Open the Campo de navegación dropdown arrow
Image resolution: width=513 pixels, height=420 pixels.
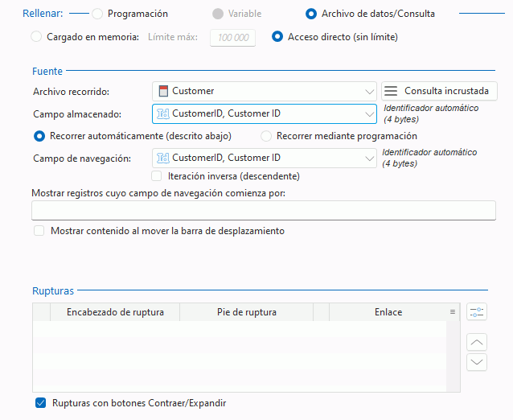click(369, 159)
